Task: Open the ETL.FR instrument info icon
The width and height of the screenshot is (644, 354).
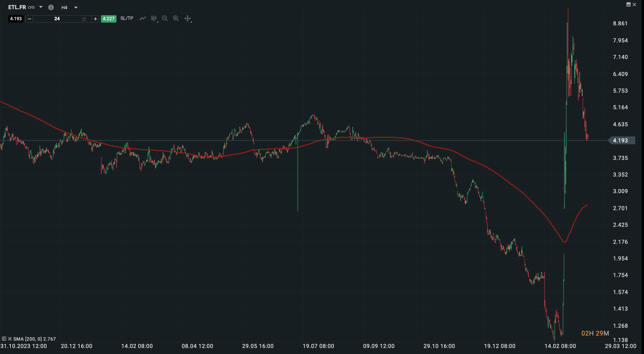Action: tap(51, 7)
